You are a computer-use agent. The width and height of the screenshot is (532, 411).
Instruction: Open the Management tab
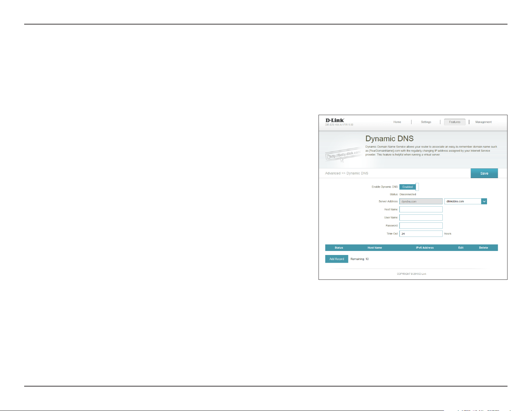click(483, 122)
